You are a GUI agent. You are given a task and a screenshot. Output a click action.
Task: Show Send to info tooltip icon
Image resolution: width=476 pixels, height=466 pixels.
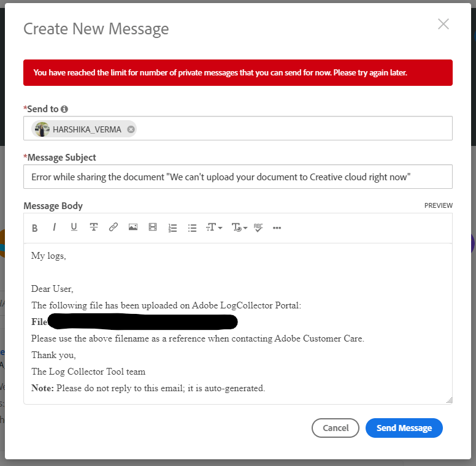click(64, 109)
